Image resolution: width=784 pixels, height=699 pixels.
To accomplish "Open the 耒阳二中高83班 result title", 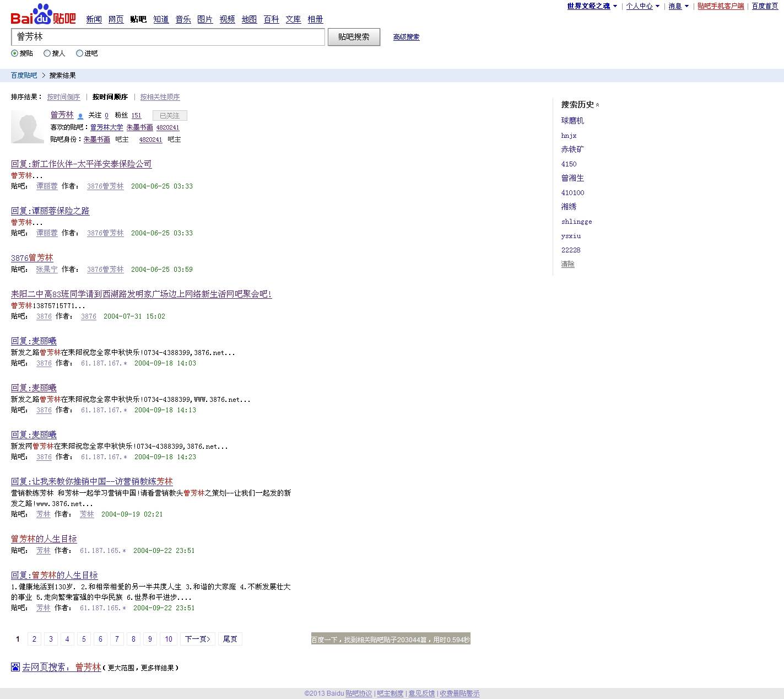I will (142, 294).
